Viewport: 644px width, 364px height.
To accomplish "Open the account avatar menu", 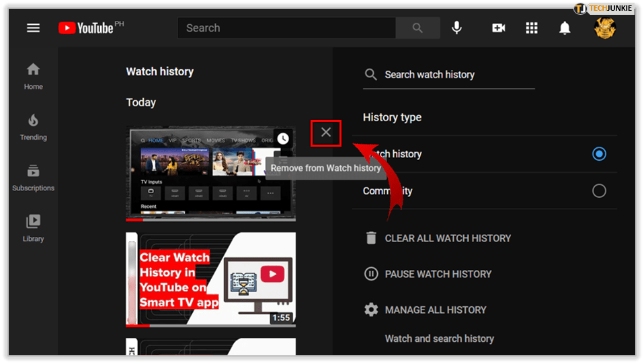I will (x=605, y=28).
